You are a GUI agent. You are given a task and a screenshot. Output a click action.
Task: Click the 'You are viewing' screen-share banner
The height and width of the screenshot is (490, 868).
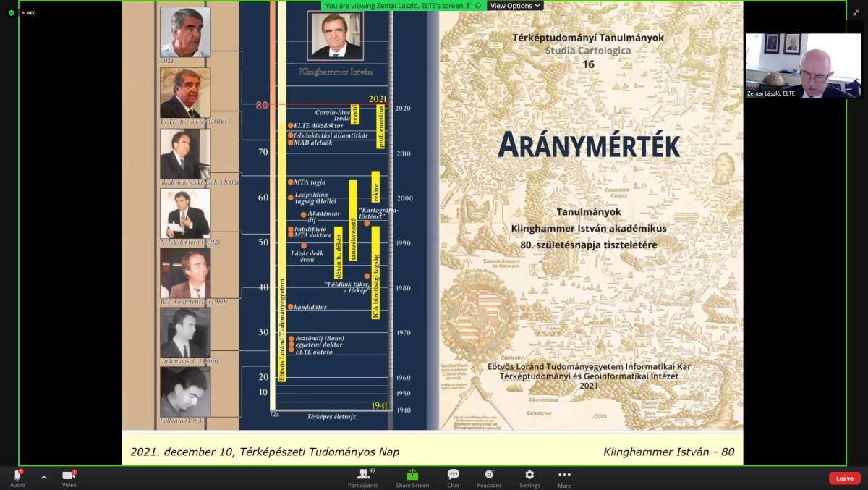(x=404, y=6)
